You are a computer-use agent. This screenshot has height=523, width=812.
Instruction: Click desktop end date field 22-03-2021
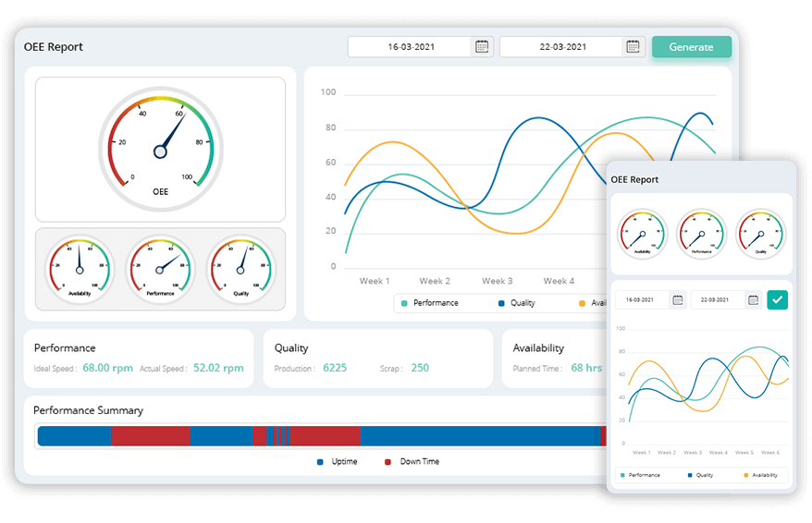click(x=562, y=47)
